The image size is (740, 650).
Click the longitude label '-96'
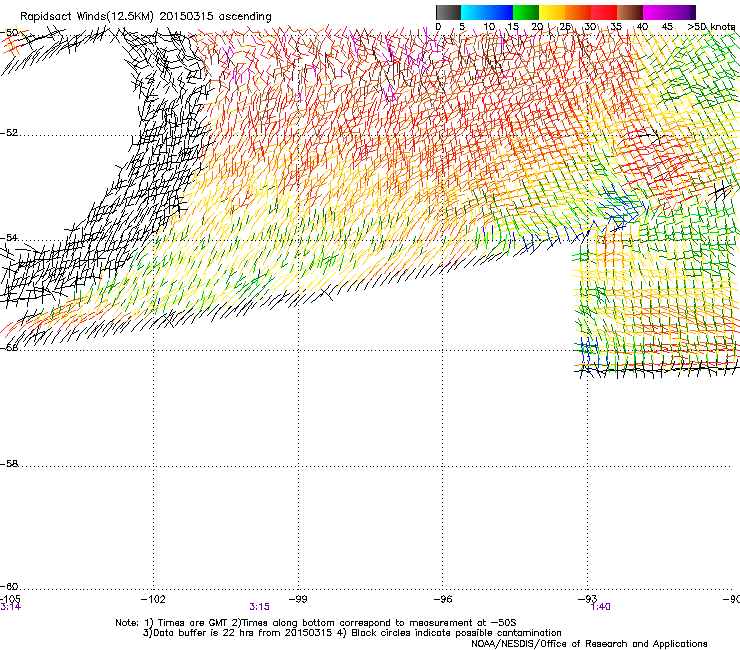click(x=443, y=599)
